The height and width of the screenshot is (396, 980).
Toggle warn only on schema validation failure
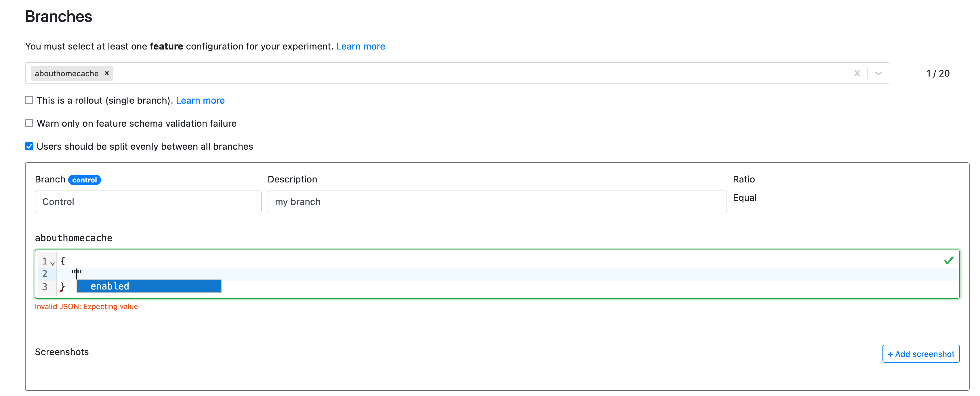29,123
